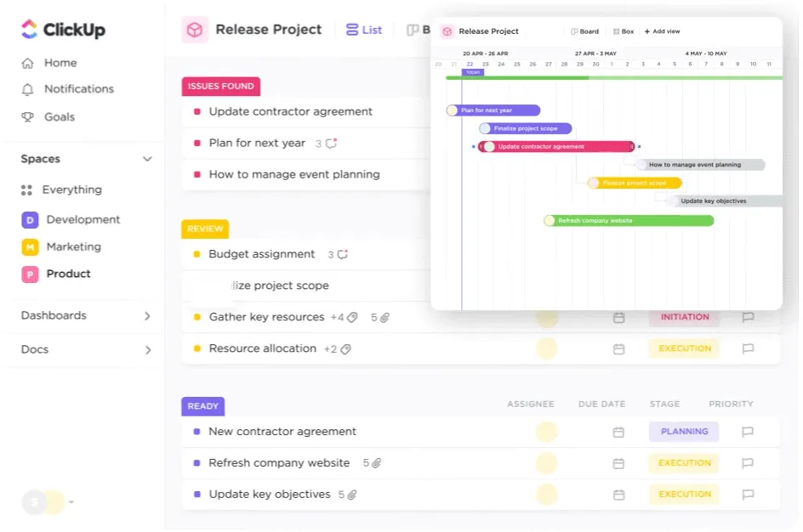The image size is (803, 532).
Task: Select red Update contractor agreement Gantt bar
Action: pos(556,147)
